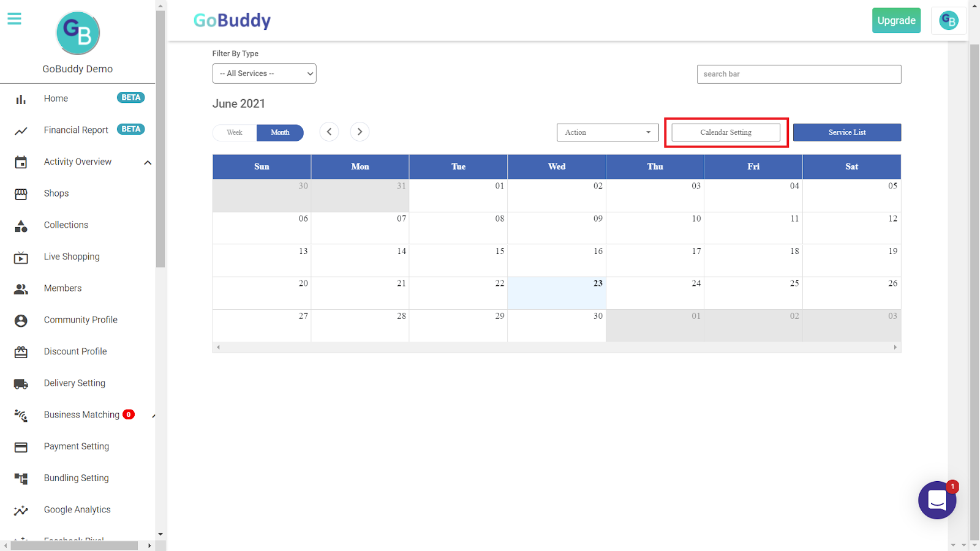This screenshot has width=980, height=551.
Task: Click the Service List button
Action: [847, 132]
